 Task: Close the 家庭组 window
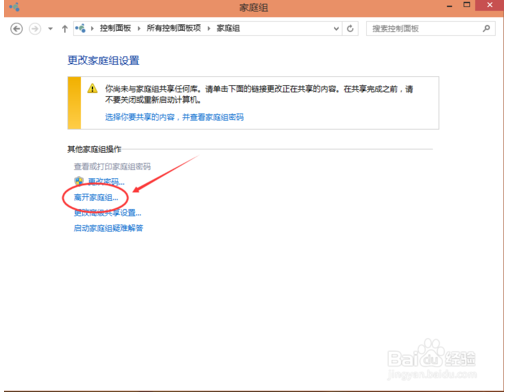pos(489,5)
